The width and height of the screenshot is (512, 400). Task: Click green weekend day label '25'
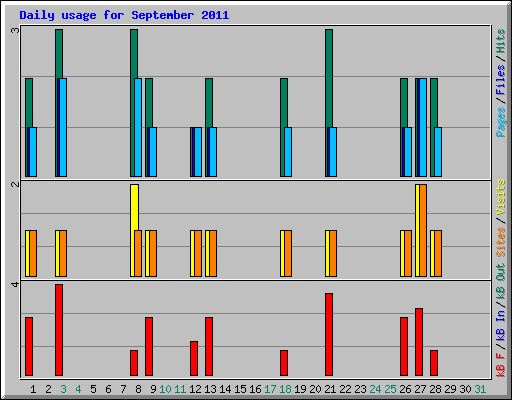click(390, 389)
